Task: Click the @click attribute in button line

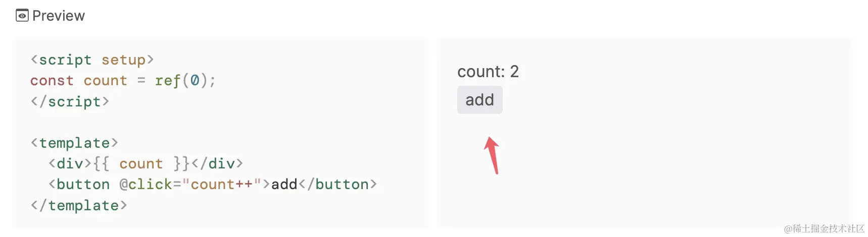Action: [x=146, y=185]
